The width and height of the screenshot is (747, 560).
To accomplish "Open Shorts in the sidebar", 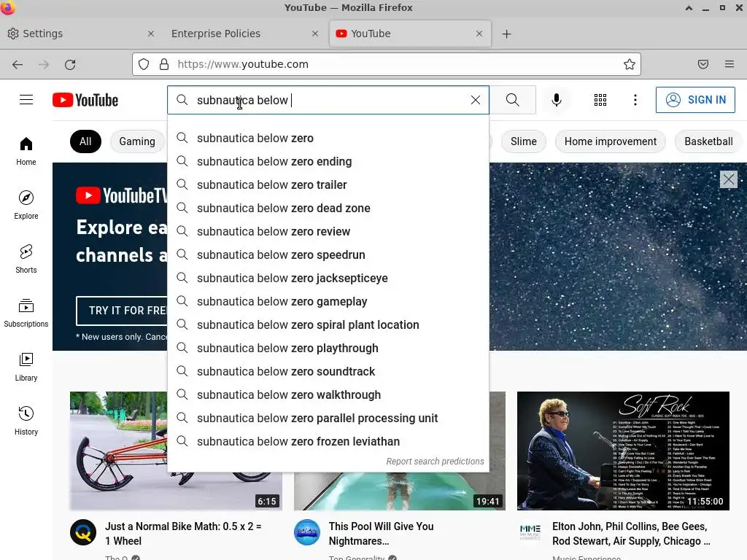I will 26,259.
